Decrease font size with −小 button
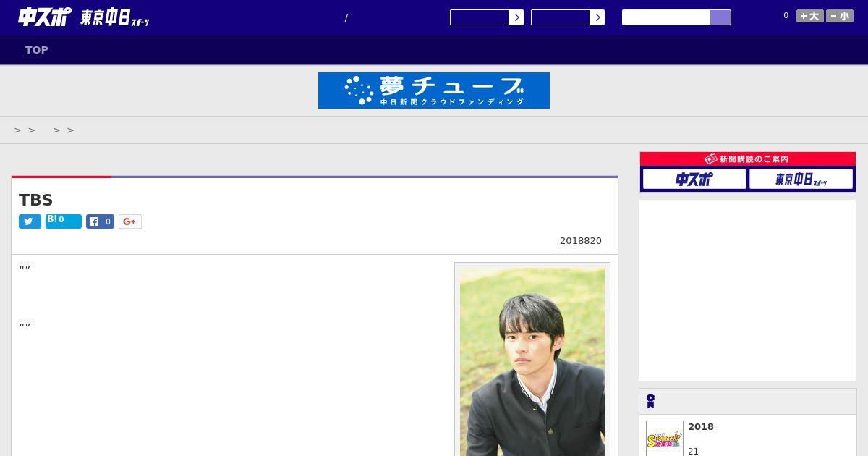 tap(840, 16)
